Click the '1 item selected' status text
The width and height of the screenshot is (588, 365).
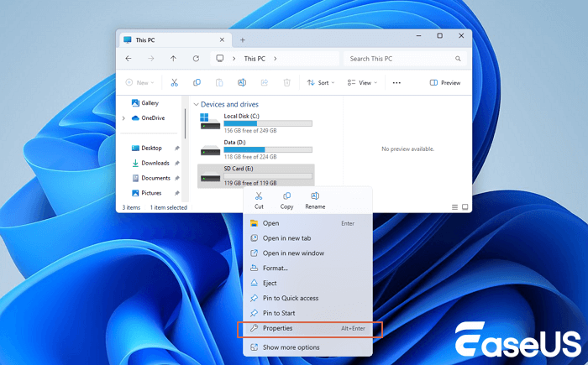click(x=168, y=207)
